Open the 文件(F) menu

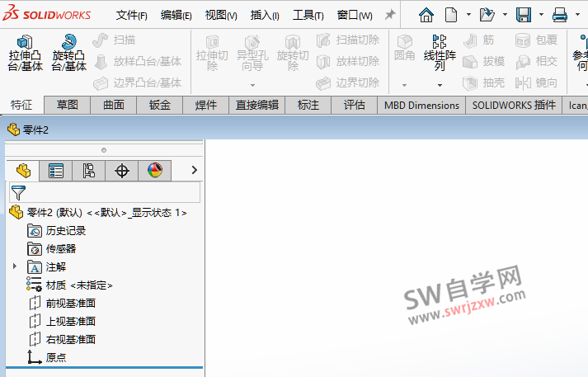[132, 16]
